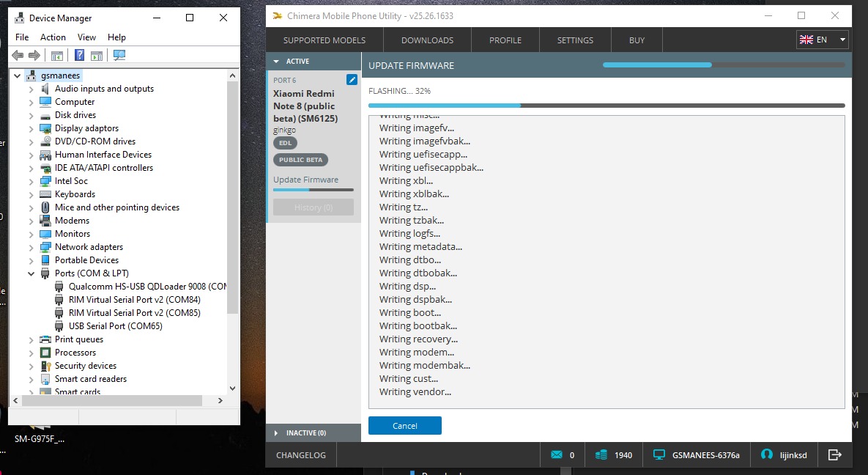Click the messages envelope icon in the status bar

pos(557,455)
